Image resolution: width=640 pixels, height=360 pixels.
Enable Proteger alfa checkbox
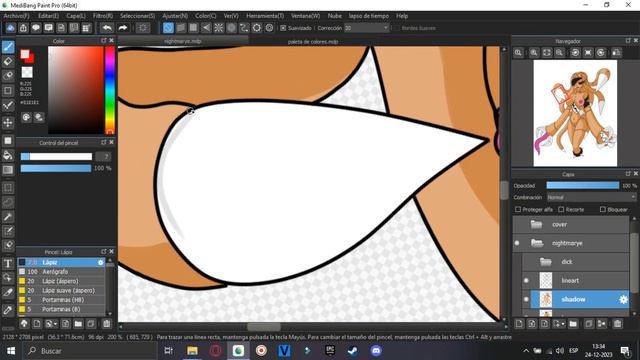coord(518,209)
